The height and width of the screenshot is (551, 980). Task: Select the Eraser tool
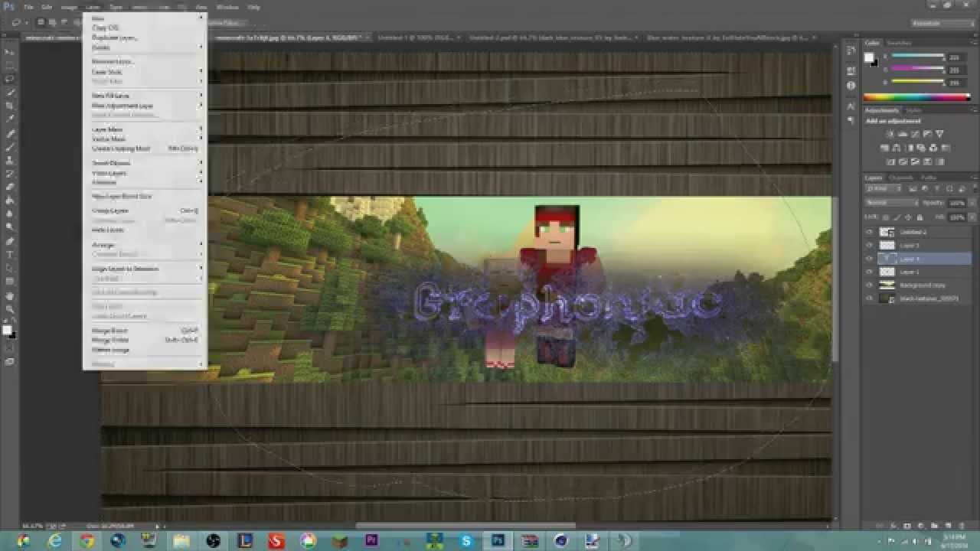pos(10,186)
